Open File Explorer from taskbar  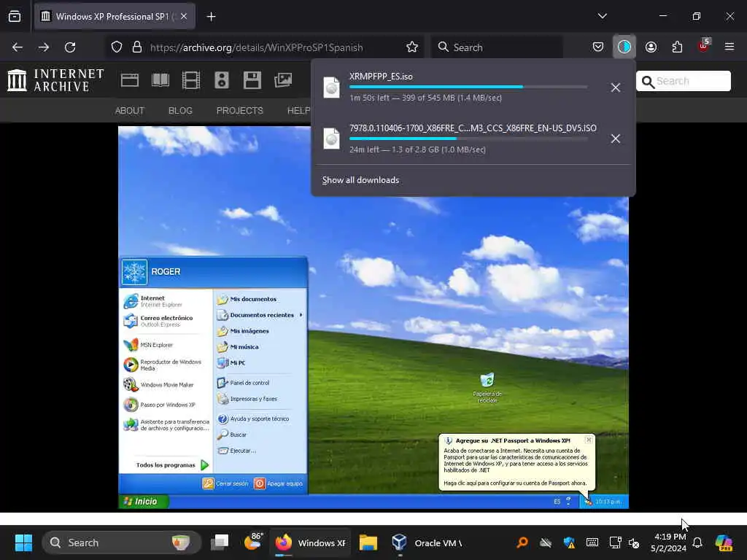368,542
